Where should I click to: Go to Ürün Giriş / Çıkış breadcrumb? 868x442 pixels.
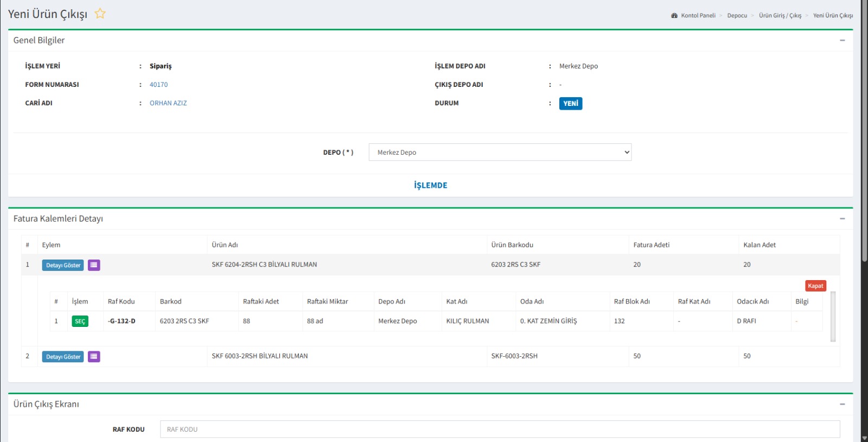pos(780,16)
